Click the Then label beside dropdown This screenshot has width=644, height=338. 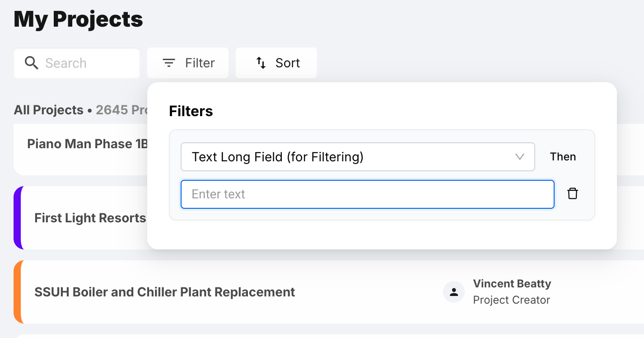(563, 157)
